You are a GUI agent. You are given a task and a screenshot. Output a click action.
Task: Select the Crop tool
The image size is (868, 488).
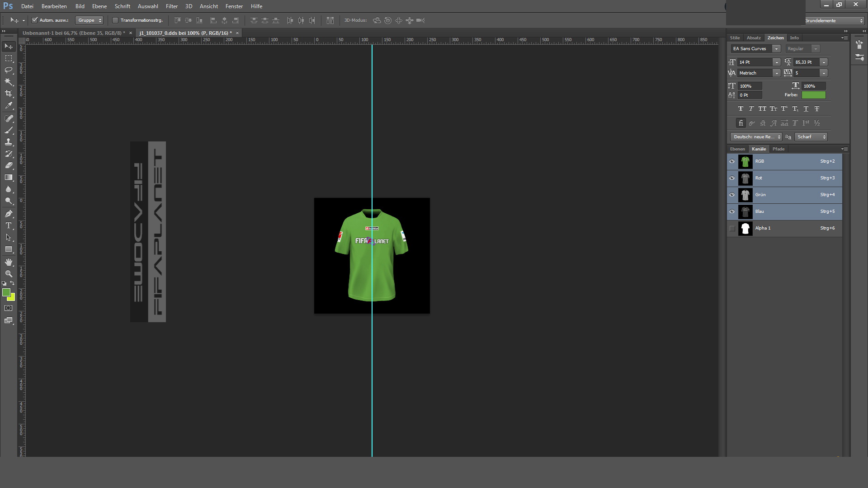(9, 94)
